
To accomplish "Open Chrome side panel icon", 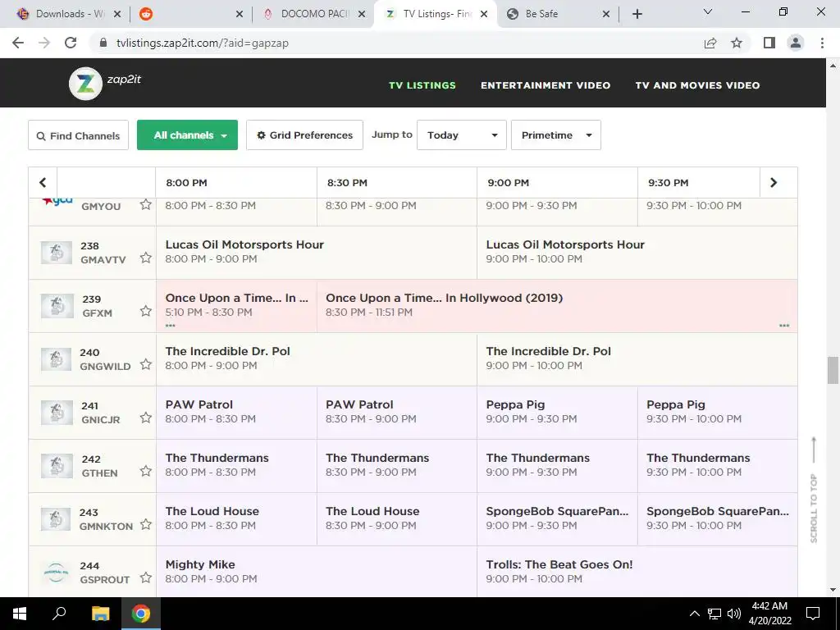I will [x=769, y=43].
